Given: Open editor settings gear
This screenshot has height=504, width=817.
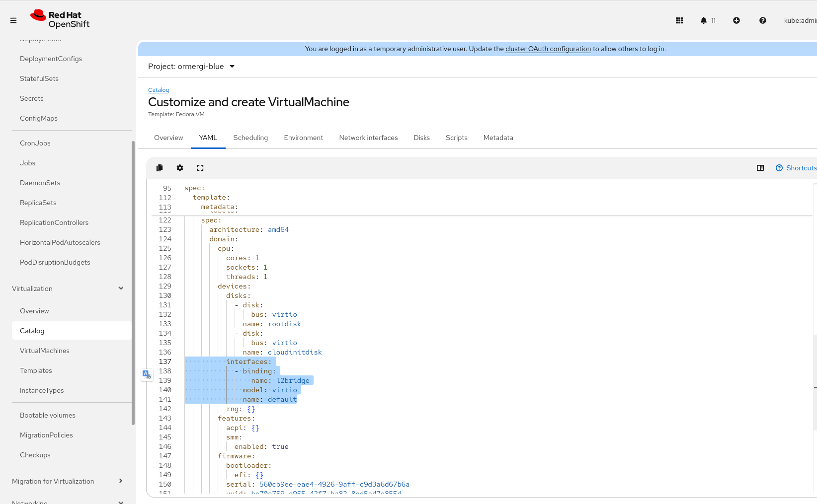Looking at the screenshot, I should click(x=180, y=168).
